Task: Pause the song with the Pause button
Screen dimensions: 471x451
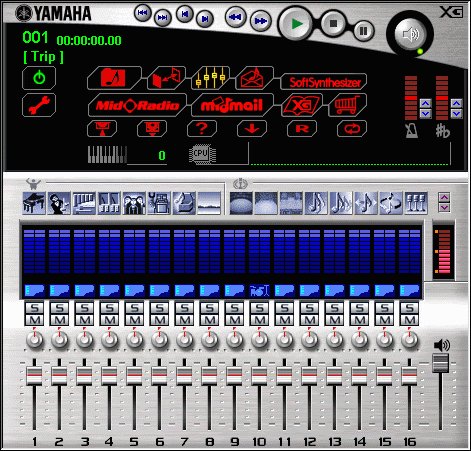Action: (x=363, y=31)
